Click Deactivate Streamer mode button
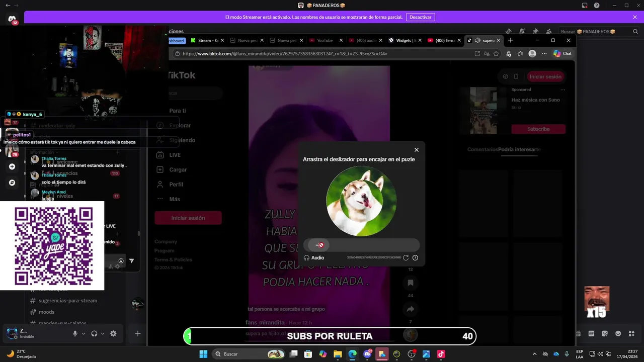Screen dimensions: 644x362 click(x=420, y=17)
